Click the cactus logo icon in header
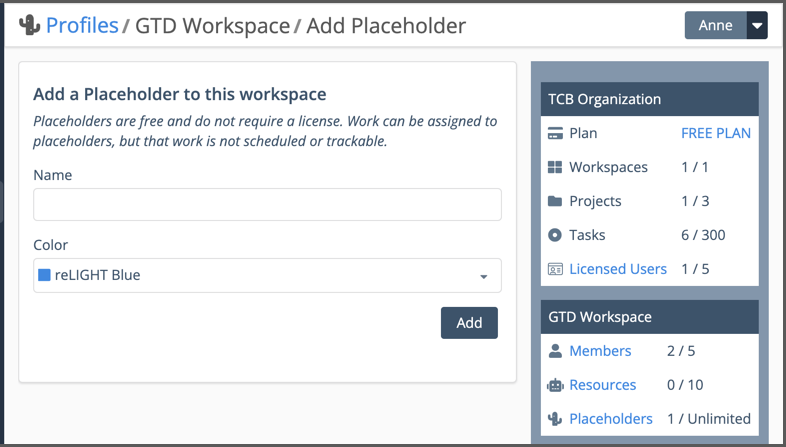The image size is (786, 447). (29, 26)
